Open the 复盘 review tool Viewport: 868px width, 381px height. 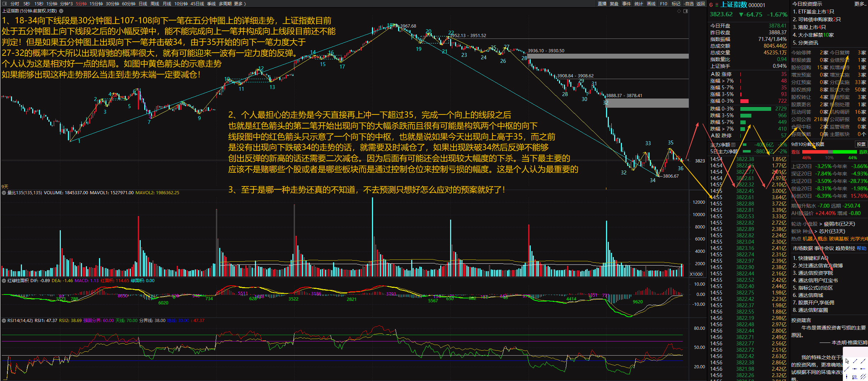(x=614, y=4)
